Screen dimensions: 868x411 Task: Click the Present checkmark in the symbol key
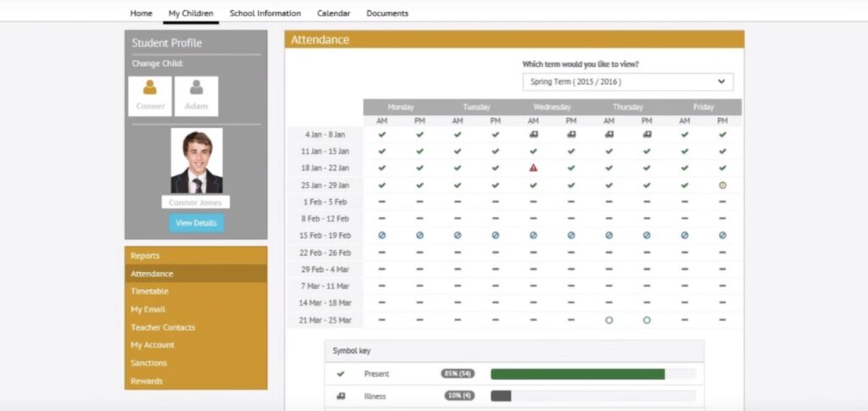point(341,374)
